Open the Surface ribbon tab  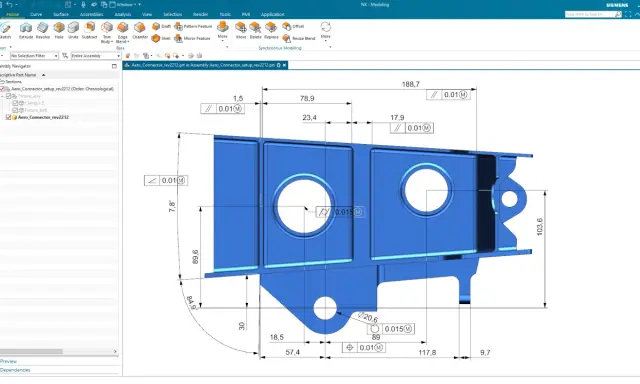tap(61, 14)
